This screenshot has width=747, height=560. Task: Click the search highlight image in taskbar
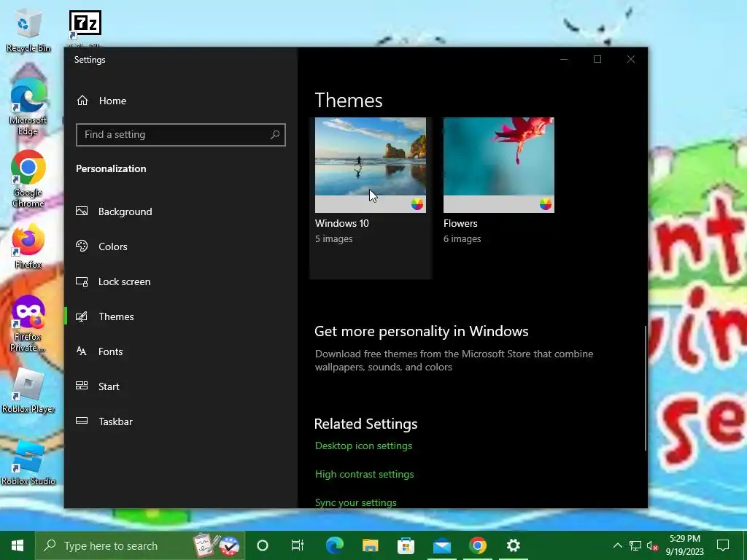tap(217, 545)
